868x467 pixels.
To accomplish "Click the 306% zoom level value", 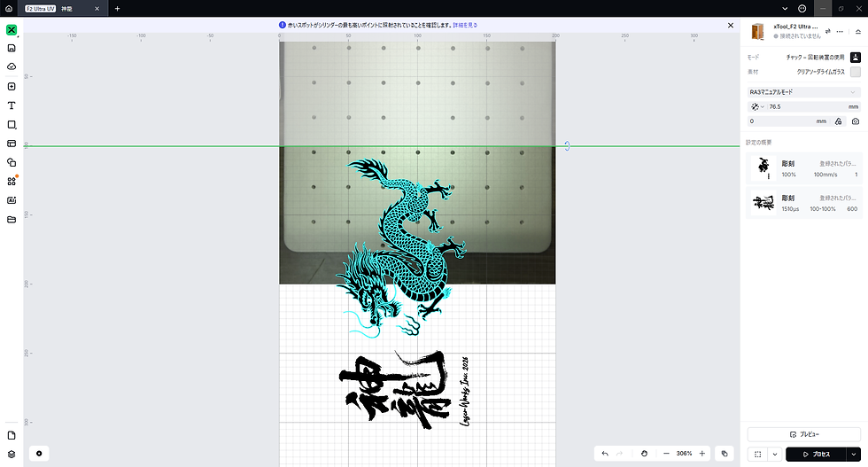I will pos(684,453).
